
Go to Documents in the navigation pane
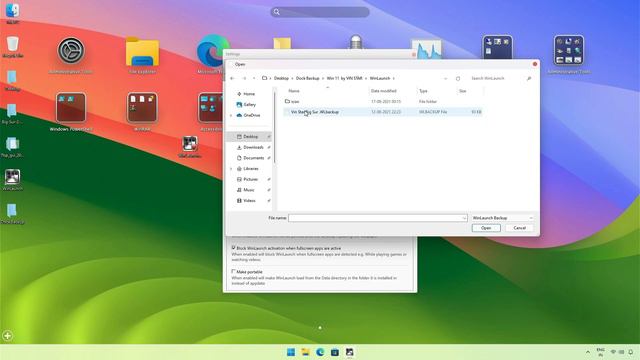coord(250,158)
